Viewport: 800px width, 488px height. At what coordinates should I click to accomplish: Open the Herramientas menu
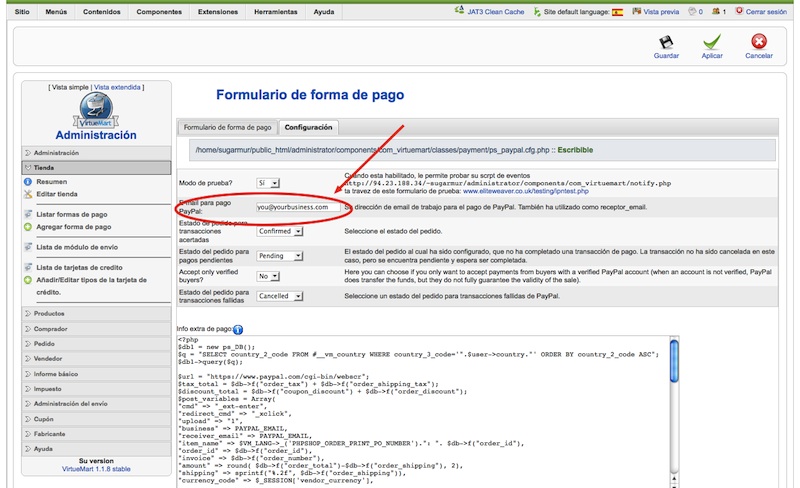pyautogui.click(x=276, y=12)
